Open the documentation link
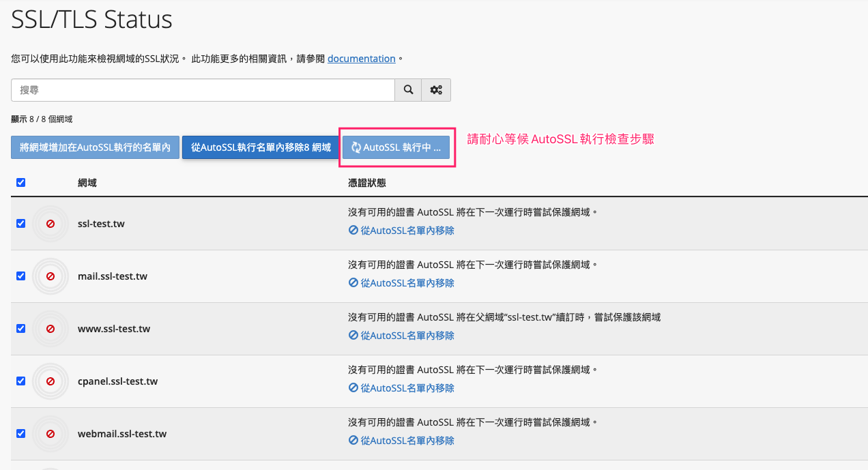Screen dimensions: 868x470 (362, 59)
